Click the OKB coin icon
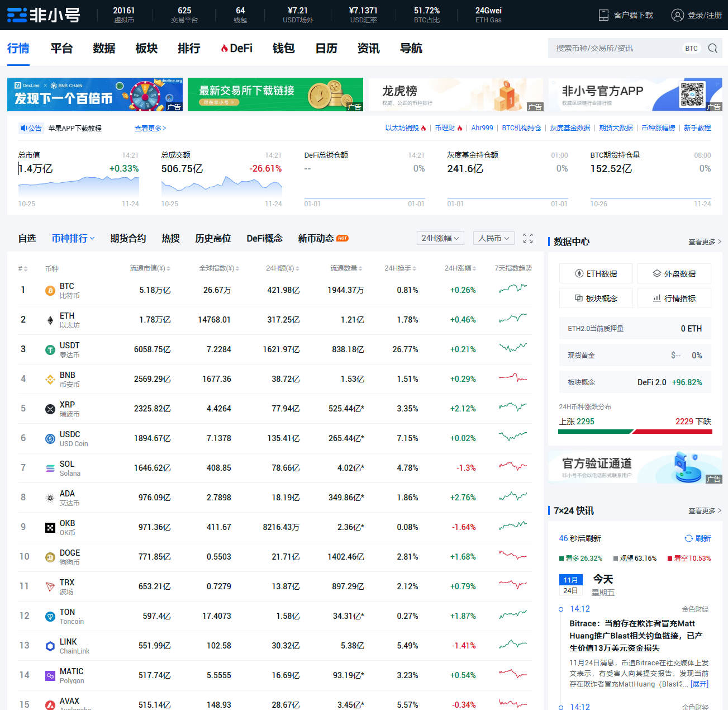Image resolution: width=728 pixels, height=710 pixels. pyautogui.click(x=50, y=527)
